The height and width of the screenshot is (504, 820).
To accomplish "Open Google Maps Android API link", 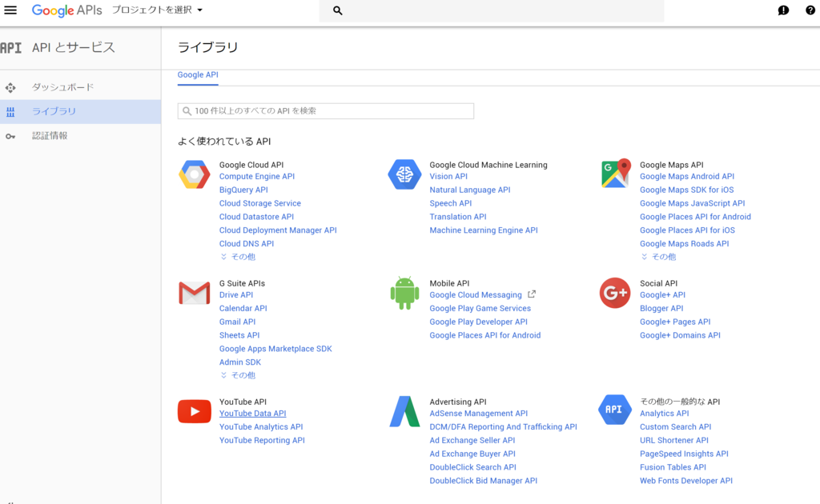I will point(687,177).
